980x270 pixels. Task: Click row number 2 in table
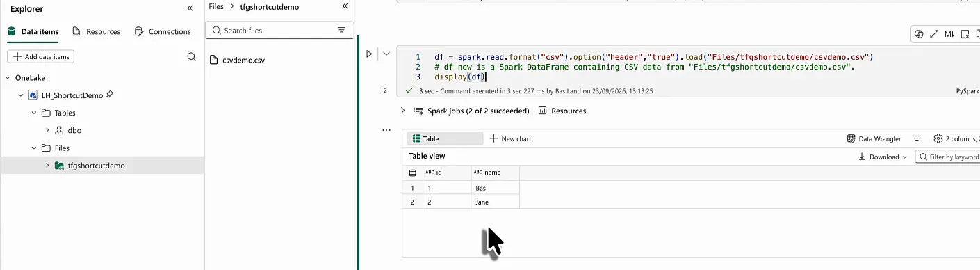[x=412, y=202]
